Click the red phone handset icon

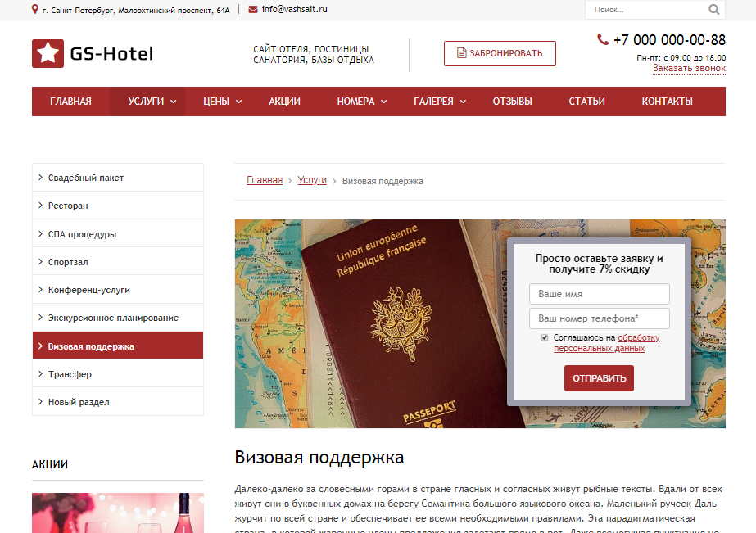pyautogui.click(x=603, y=39)
